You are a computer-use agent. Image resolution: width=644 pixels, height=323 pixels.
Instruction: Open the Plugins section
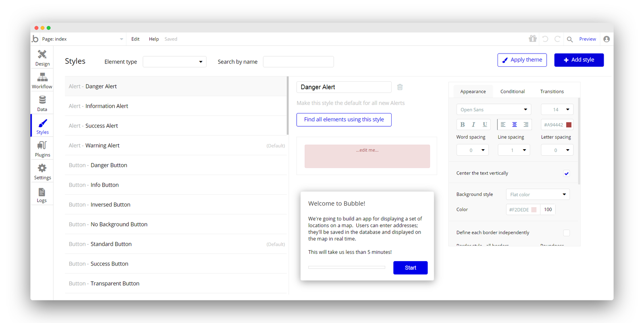click(42, 149)
